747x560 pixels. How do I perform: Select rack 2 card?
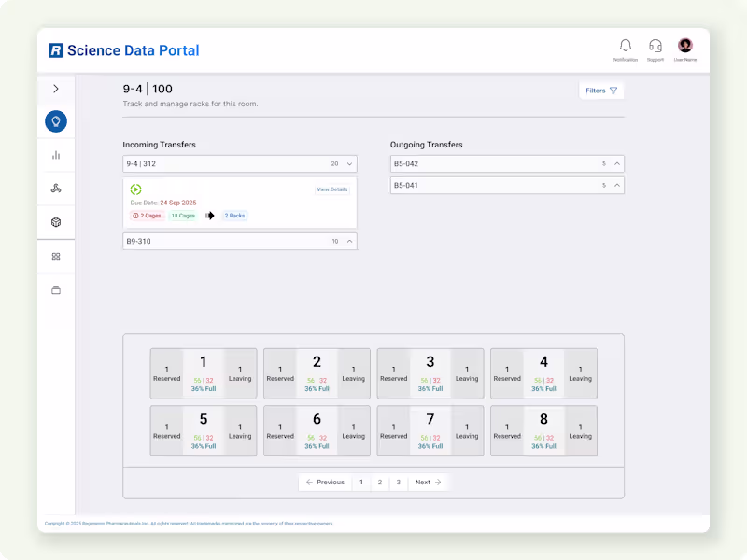[x=317, y=373]
